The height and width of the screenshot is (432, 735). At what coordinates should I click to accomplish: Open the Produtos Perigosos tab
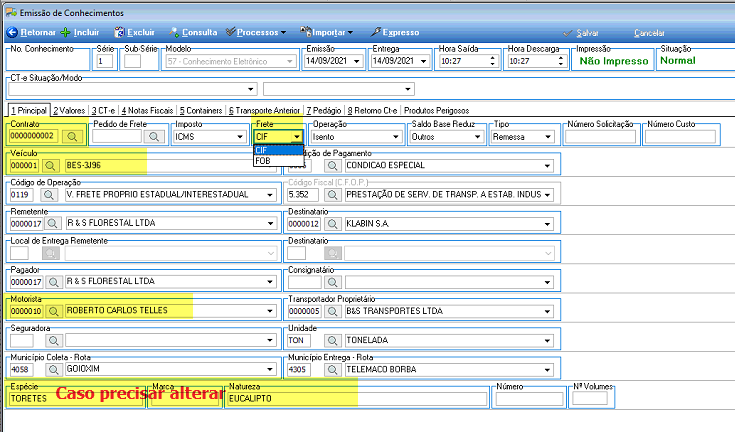[436, 111]
